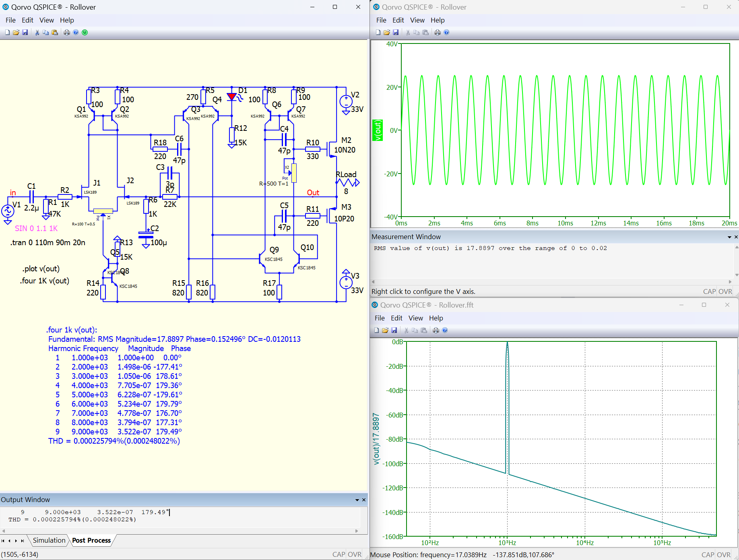
Task: Open Help menu in Rollover.fft window
Action: tap(436, 318)
